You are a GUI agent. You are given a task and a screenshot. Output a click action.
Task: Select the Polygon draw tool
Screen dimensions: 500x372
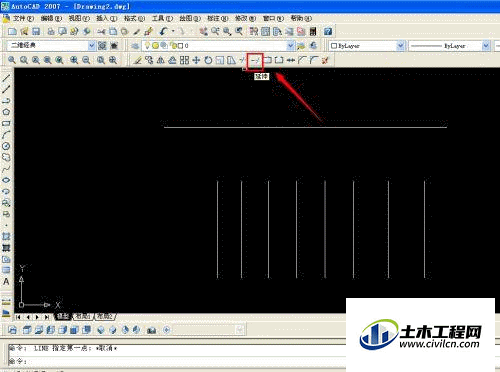tap(6, 112)
